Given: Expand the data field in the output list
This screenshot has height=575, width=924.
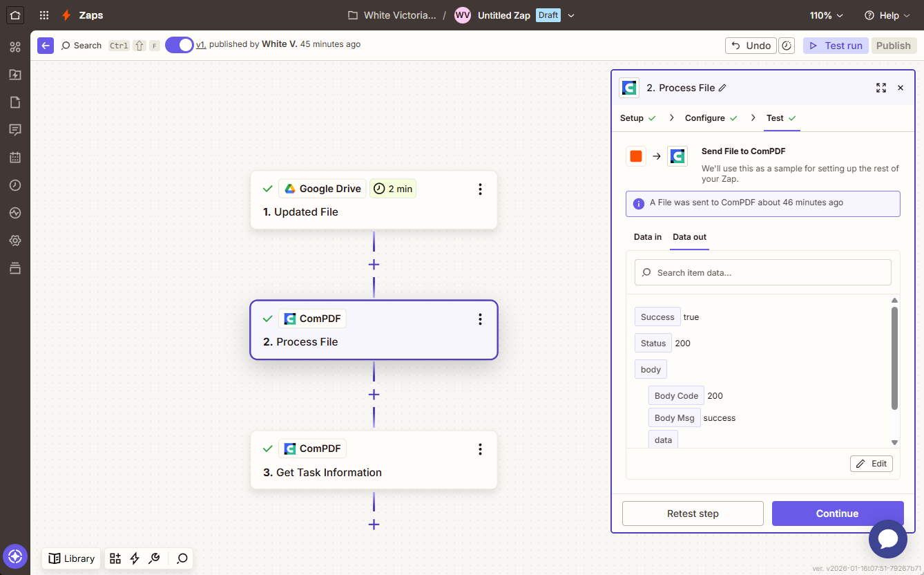Looking at the screenshot, I should (x=663, y=440).
